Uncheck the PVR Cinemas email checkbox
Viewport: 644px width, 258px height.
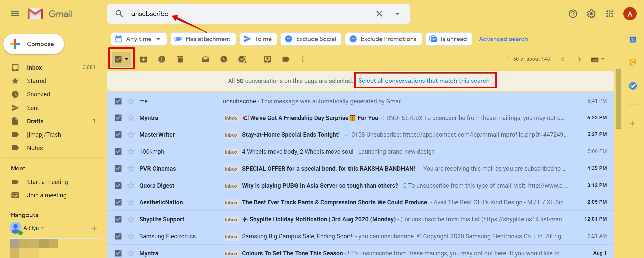point(118,168)
